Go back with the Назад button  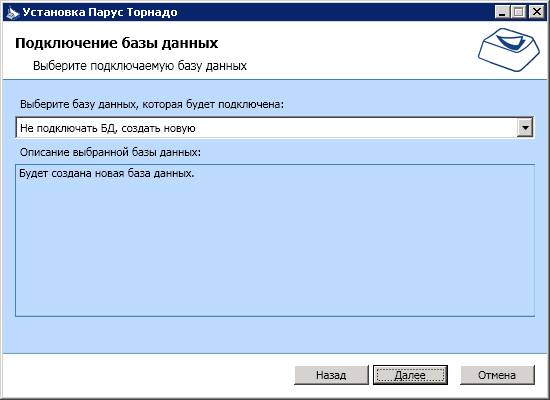331,375
